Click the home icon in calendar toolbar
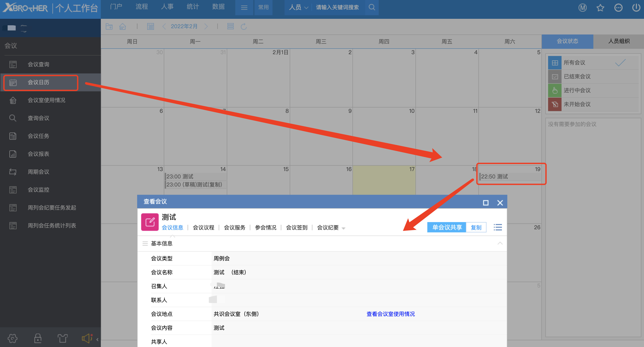 pyautogui.click(x=123, y=26)
